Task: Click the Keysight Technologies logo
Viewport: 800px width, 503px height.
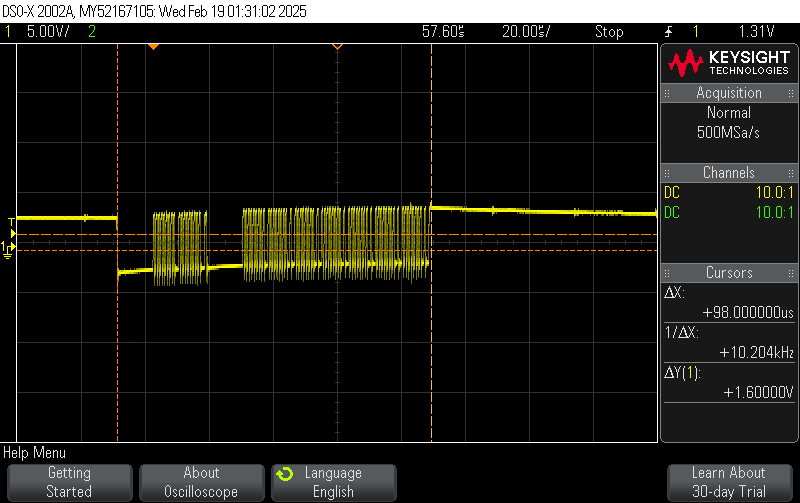Action: [728, 64]
